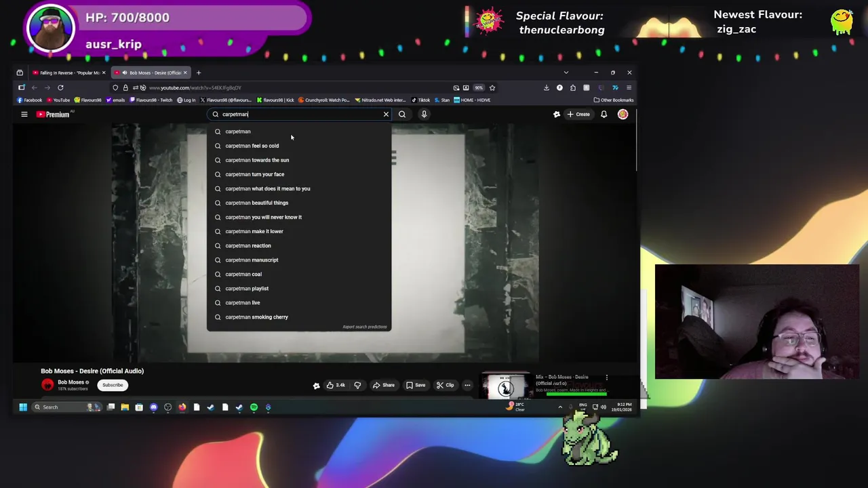Go back to previous page

[34, 87]
